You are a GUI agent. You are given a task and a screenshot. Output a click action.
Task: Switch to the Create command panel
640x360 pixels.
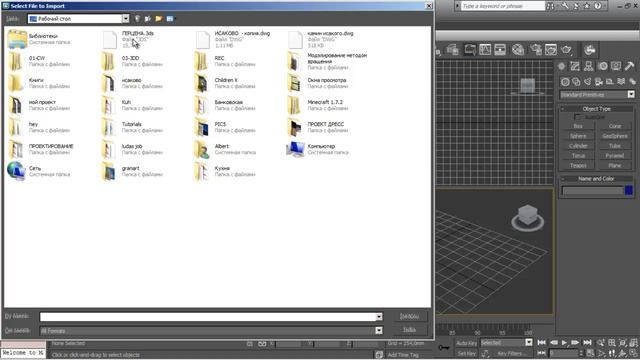point(562,66)
